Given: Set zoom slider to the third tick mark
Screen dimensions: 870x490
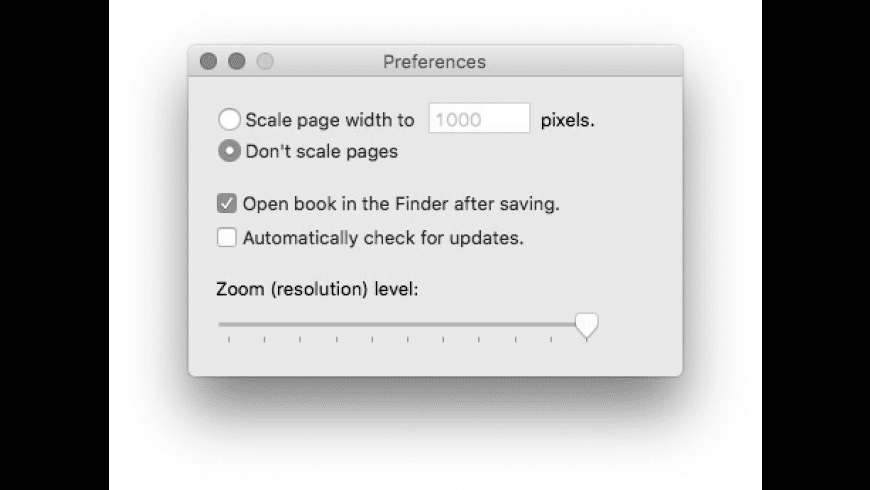Looking at the screenshot, I should [x=301, y=325].
